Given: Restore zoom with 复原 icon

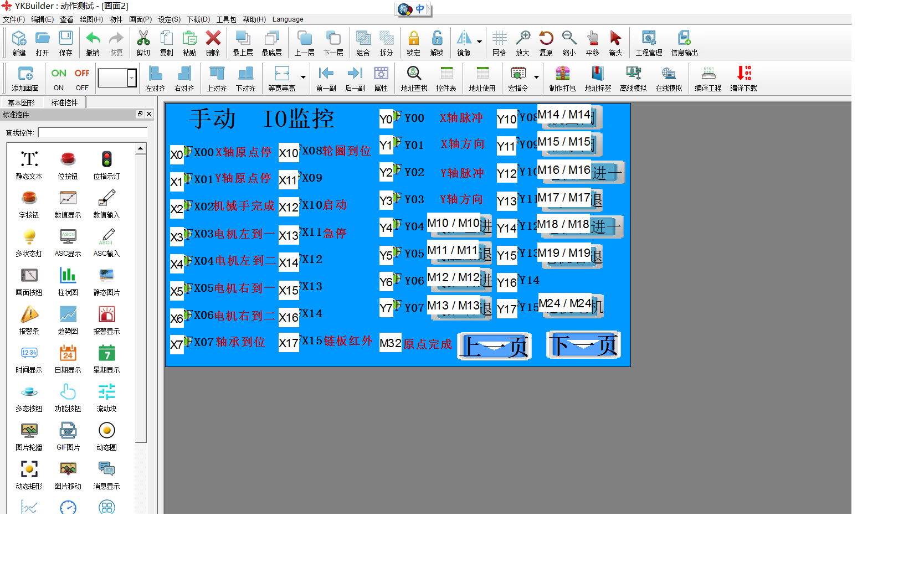Looking at the screenshot, I should pyautogui.click(x=546, y=43).
